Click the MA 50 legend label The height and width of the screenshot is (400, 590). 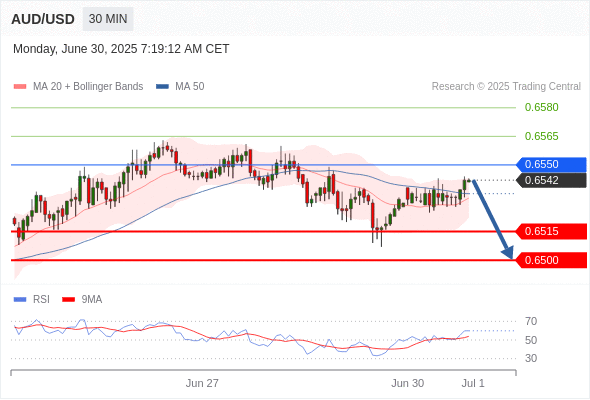[190, 87]
